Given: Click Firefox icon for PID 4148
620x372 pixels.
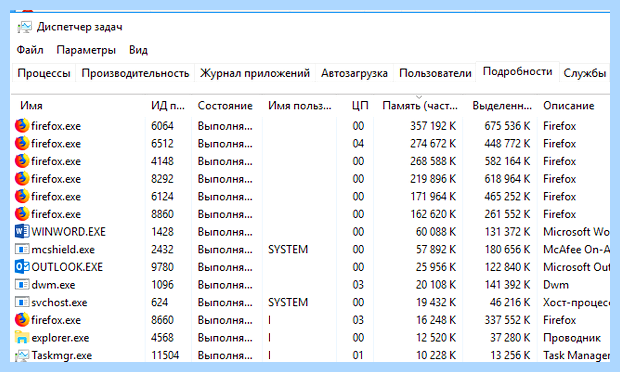Looking at the screenshot, I should 22,161.
